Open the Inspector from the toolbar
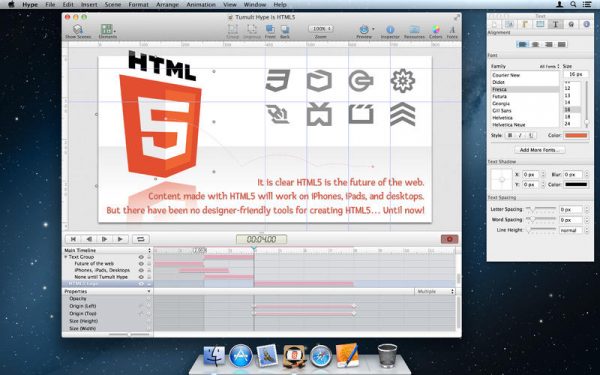This screenshot has height=375, width=600. tap(390, 29)
